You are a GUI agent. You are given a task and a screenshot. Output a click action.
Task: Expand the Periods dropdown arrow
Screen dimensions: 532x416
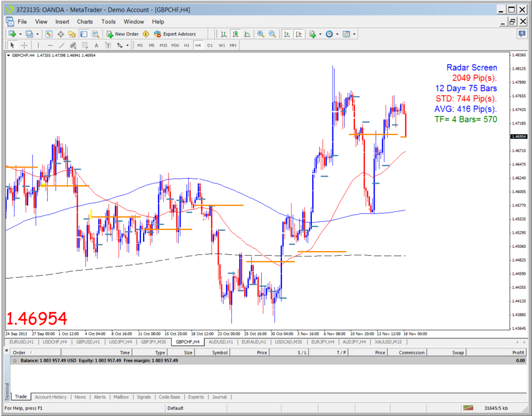[337, 34]
